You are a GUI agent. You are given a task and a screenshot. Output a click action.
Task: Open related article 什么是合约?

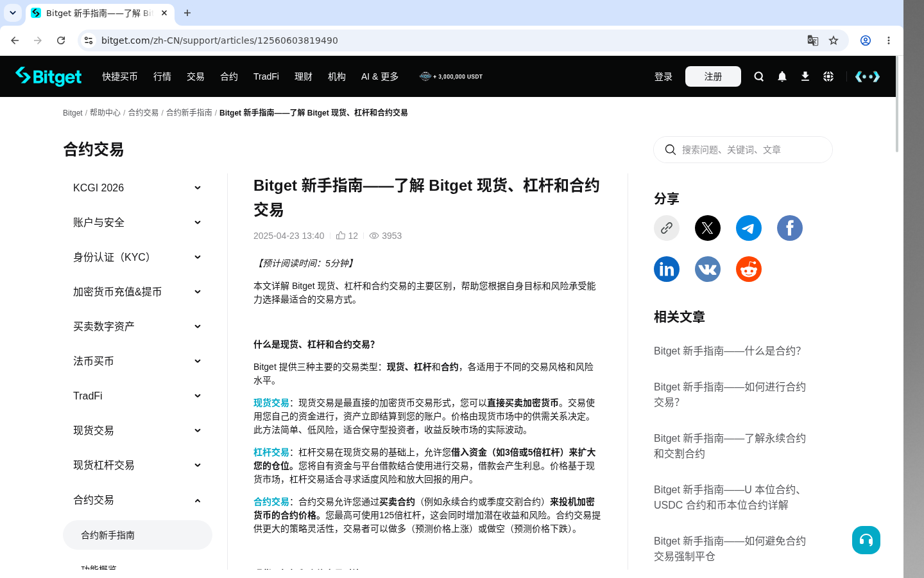pos(728,351)
